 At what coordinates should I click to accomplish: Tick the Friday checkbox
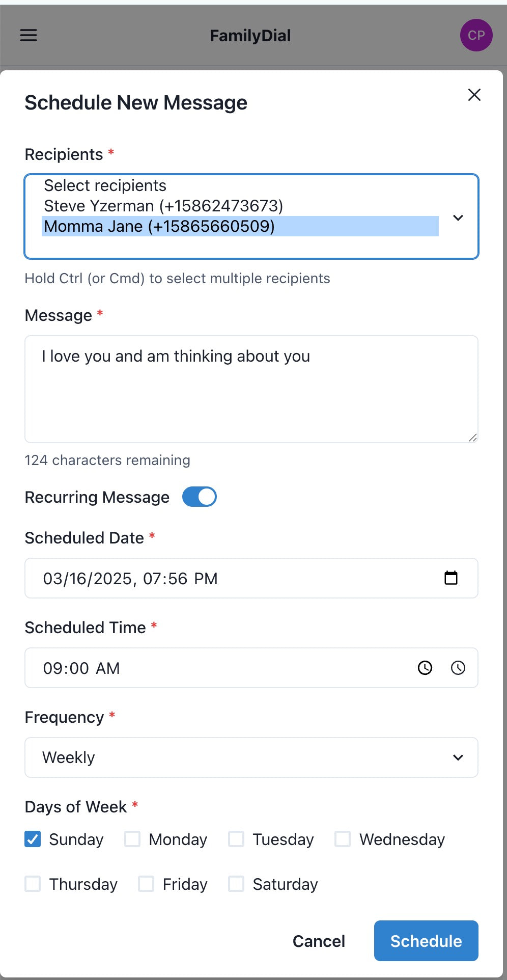click(147, 884)
